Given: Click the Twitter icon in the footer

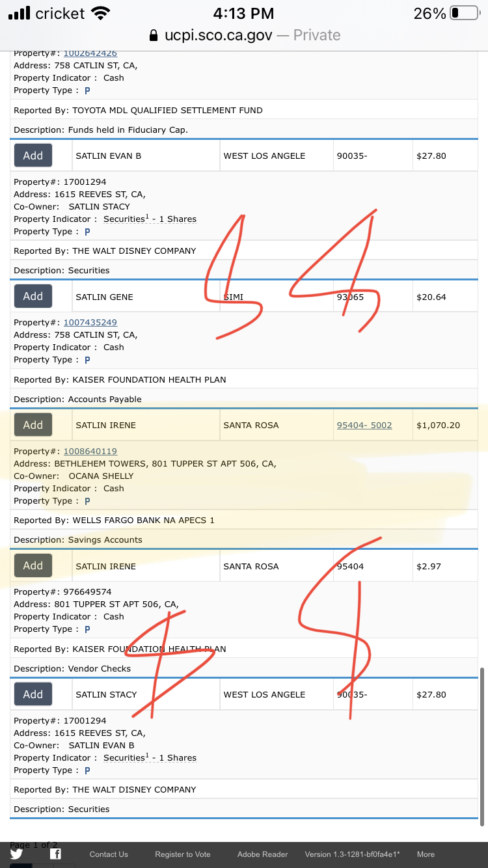Looking at the screenshot, I should tap(16, 854).
